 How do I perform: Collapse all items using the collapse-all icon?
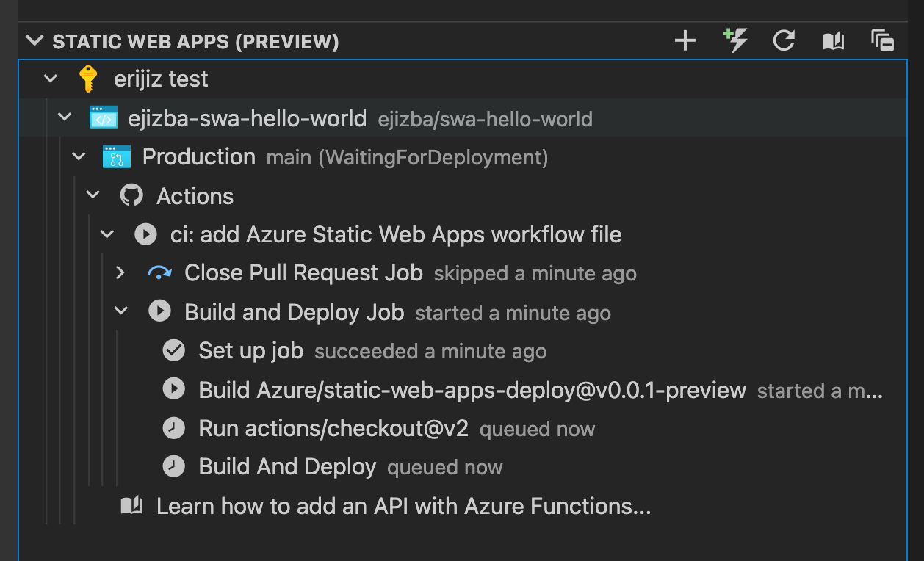pyautogui.click(x=881, y=41)
